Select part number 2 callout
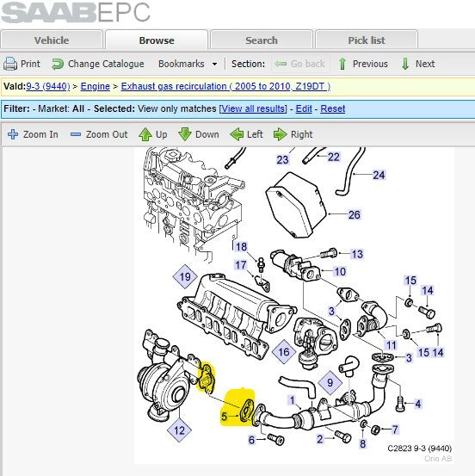This screenshot has height=476, width=475. 320,439
